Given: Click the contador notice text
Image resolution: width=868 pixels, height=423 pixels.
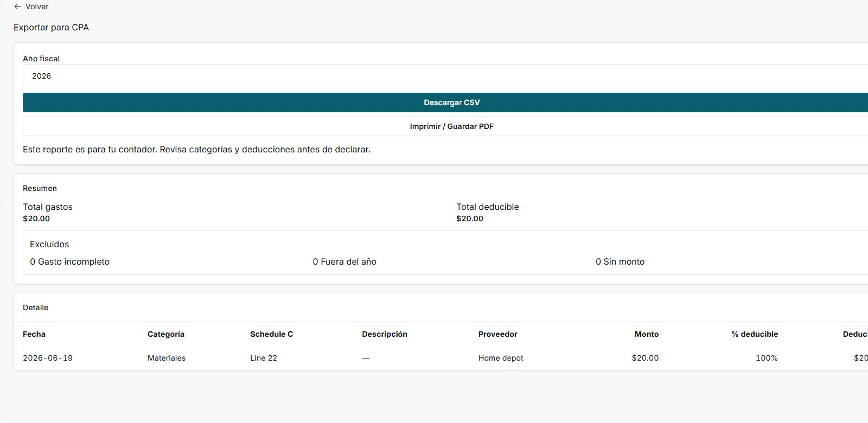Looking at the screenshot, I should [196, 149].
